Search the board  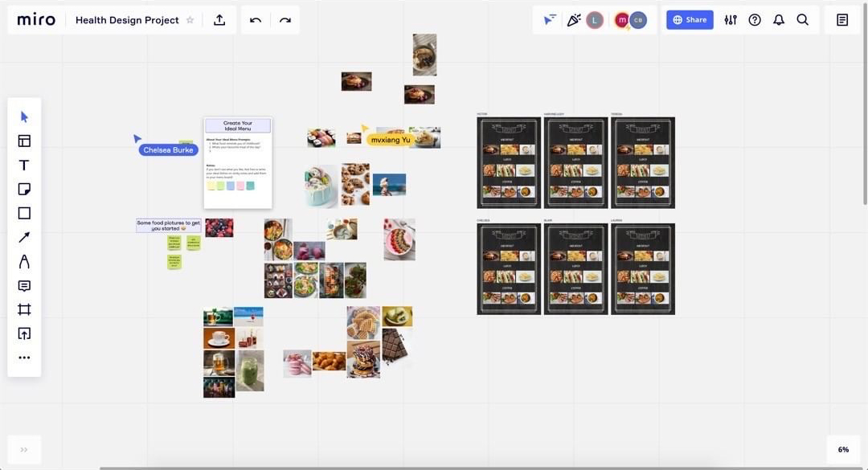coord(803,20)
